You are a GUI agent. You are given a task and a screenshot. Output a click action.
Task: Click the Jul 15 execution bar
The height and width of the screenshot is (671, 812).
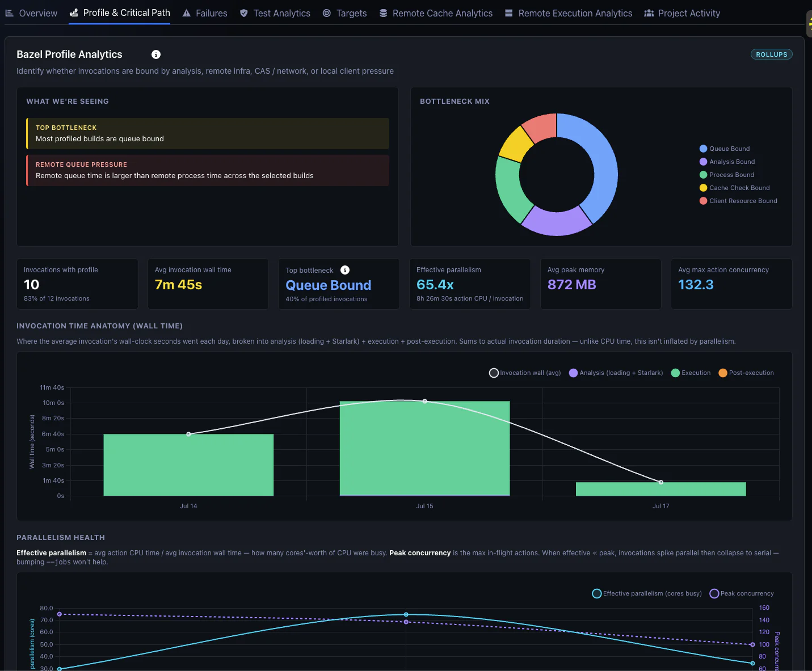(x=424, y=449)
